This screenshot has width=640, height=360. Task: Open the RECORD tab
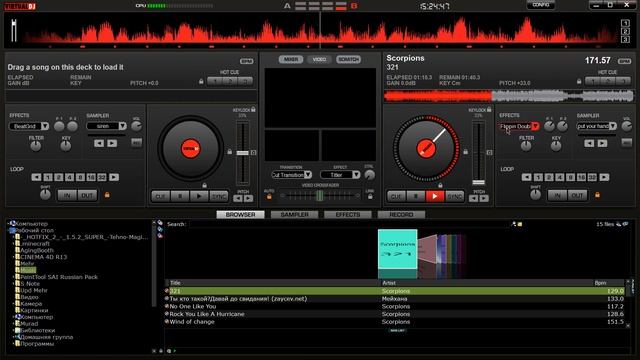[401, 215]
